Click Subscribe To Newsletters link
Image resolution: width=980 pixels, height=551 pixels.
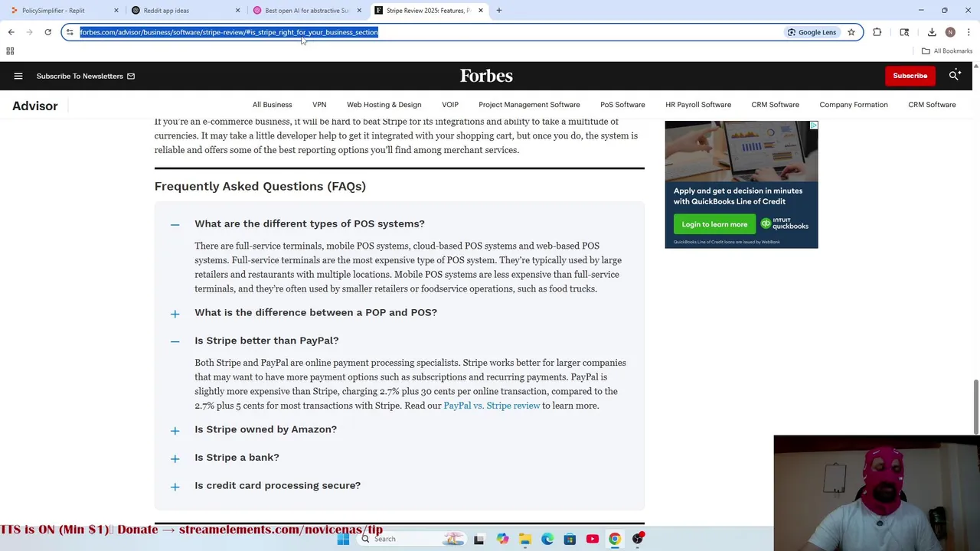[86, 76]
